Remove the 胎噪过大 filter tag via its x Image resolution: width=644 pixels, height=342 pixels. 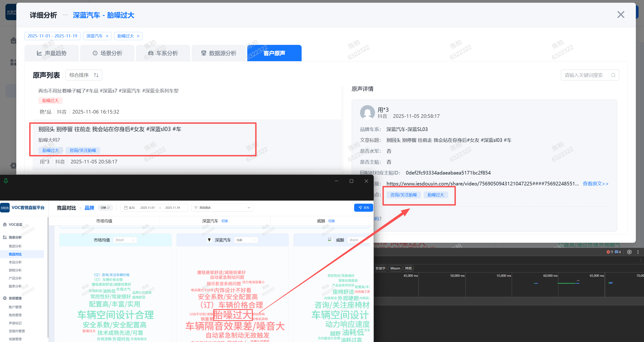pos(138,36)
